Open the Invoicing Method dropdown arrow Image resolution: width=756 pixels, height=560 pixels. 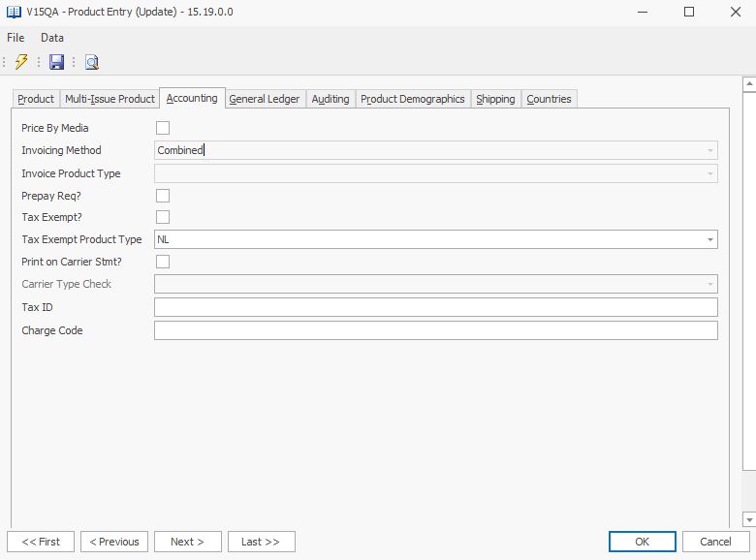[x=709, y=150]
